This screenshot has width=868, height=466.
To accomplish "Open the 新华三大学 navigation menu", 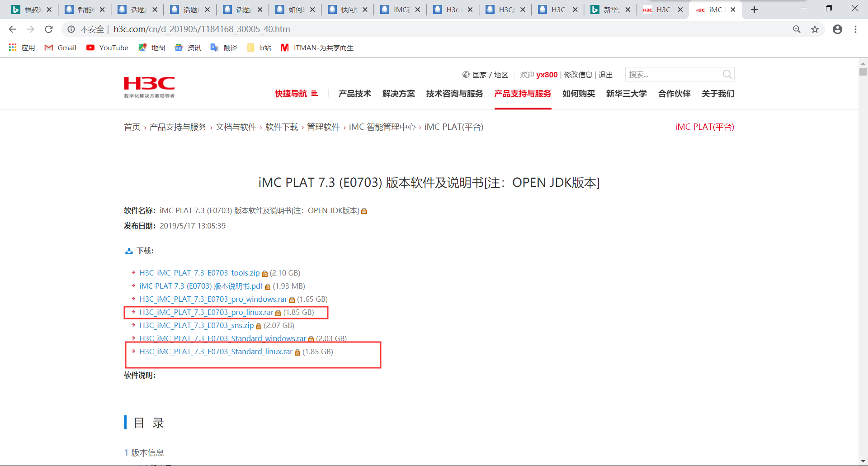I will point(627,94).
